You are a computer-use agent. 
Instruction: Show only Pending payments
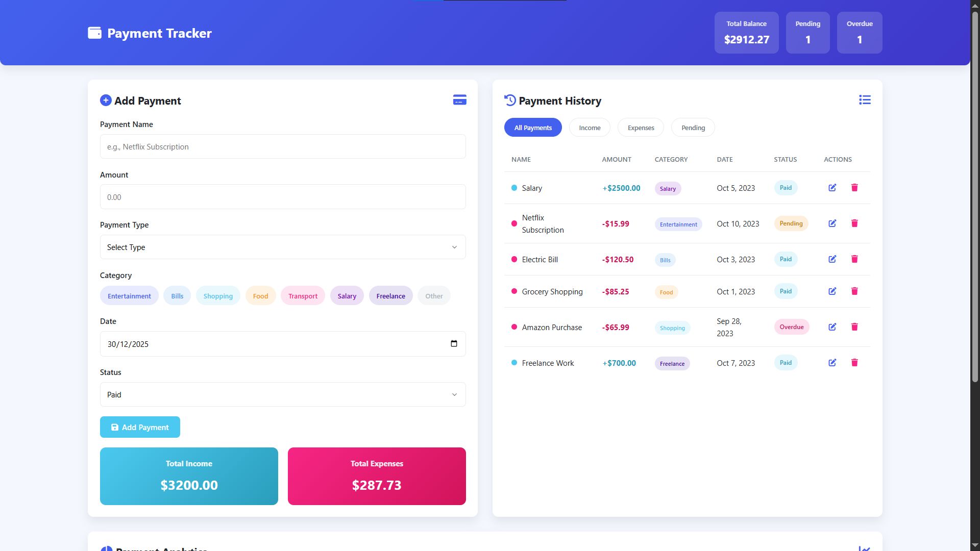pyautogui.click(x=693, y=128)
